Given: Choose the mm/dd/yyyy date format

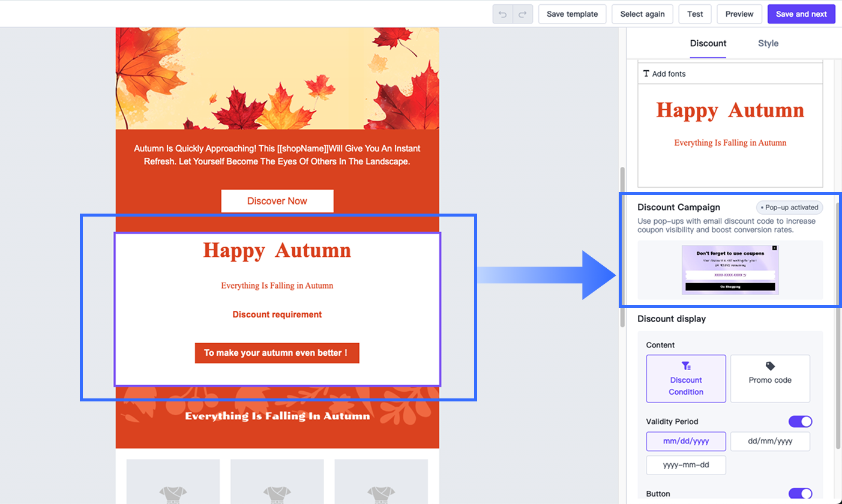Looking at the screenshot, I should click(686, 441).
